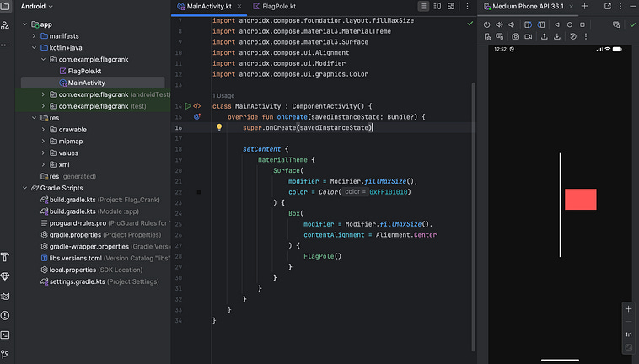
Task: Open the gem-shaped tool window icon
Action: coord(5,276)
